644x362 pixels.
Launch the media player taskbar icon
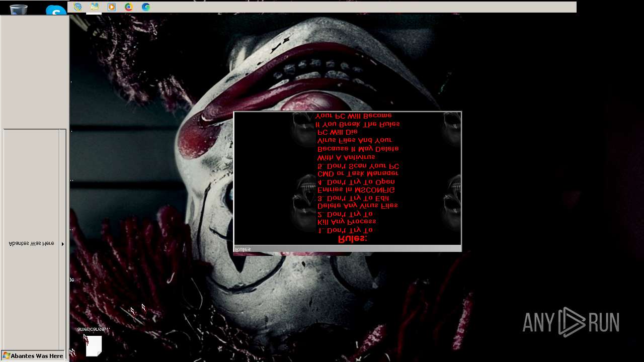112,7
